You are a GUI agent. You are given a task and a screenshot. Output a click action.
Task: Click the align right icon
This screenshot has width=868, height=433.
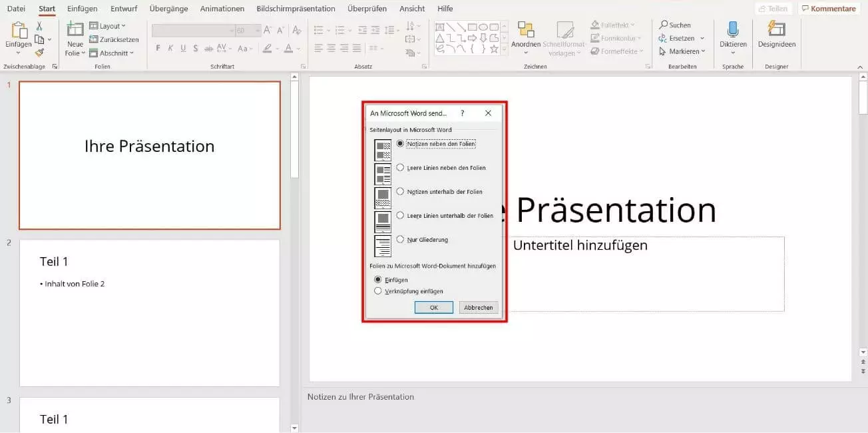(344, 49)
